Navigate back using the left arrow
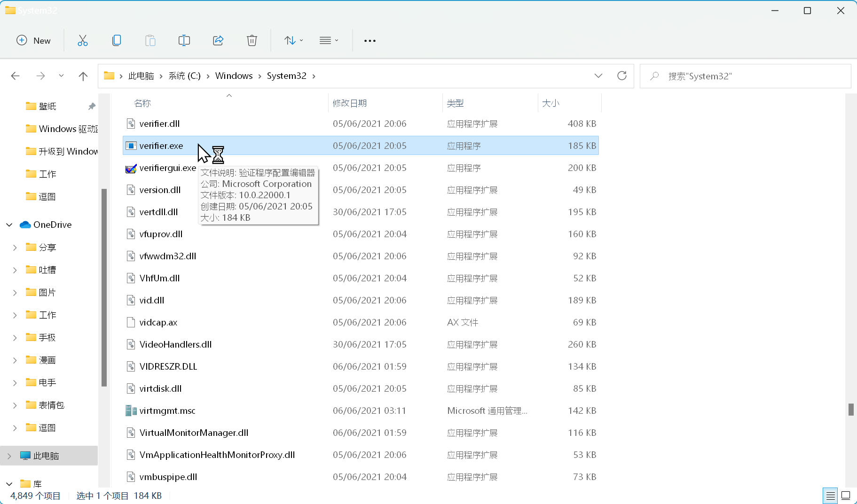This screenshot has height=504, width=857. coord(15,76)
